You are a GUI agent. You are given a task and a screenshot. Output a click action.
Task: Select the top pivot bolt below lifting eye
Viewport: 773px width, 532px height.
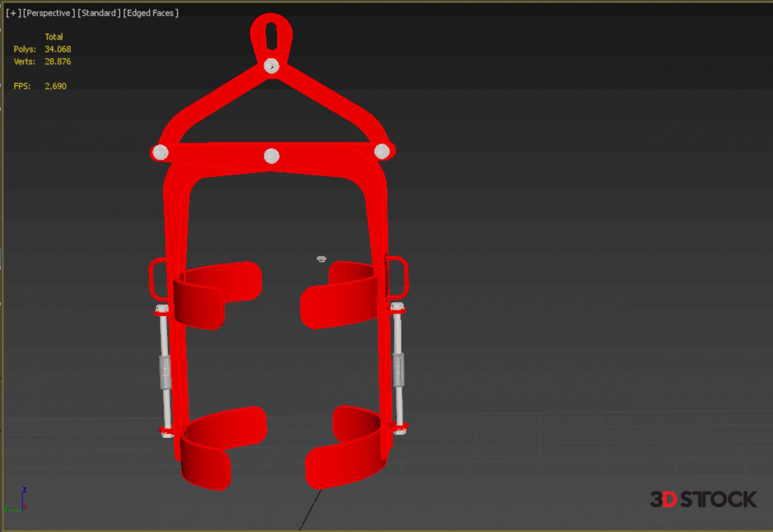(x=271, y=66)
